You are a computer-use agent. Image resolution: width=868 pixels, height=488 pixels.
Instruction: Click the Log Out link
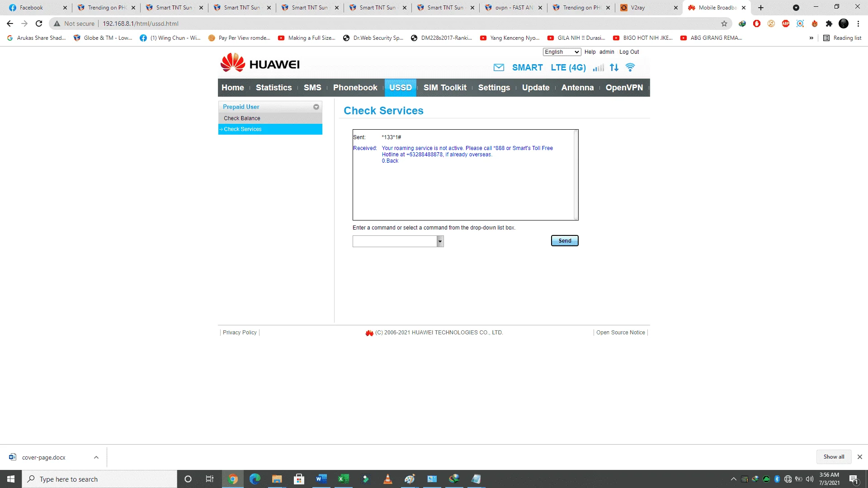pyautogui.click(x=629, y=52)
